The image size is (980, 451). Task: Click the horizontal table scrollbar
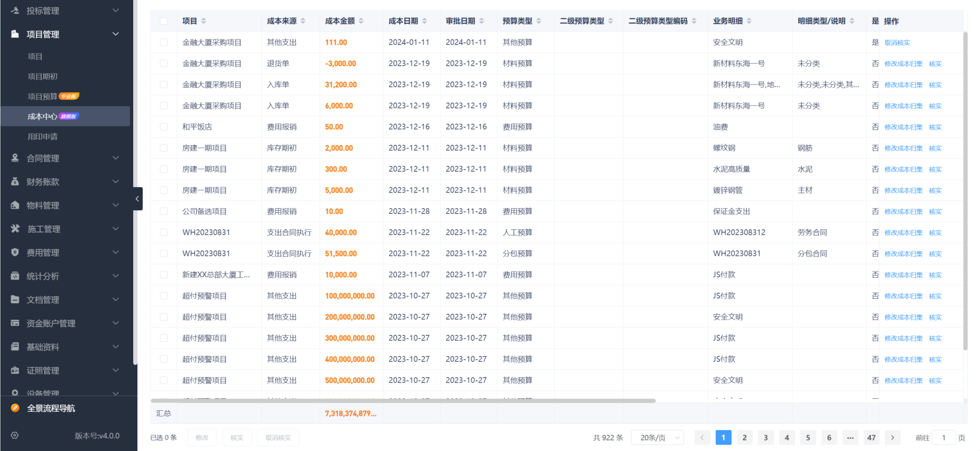(x=403, y=401)
